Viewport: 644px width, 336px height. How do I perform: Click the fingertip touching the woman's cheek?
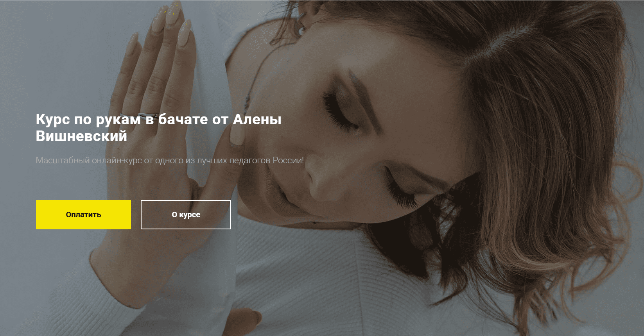click(x=237, y=137)
